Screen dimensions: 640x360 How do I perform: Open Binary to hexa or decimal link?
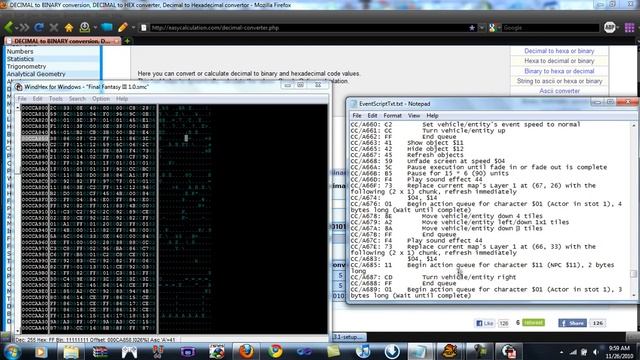559,71
